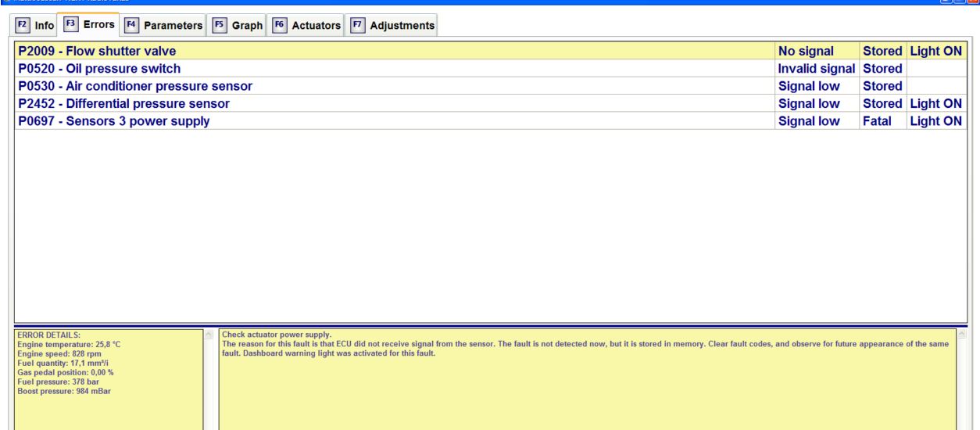Open the Adjustments tab
This screenshot has height=430, width=980.
pos(392,25)
